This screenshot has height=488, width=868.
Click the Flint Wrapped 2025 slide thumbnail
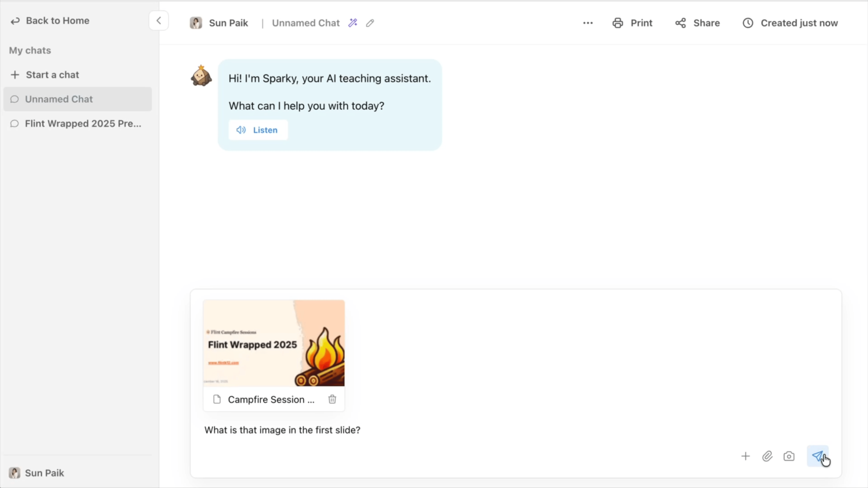274,343
